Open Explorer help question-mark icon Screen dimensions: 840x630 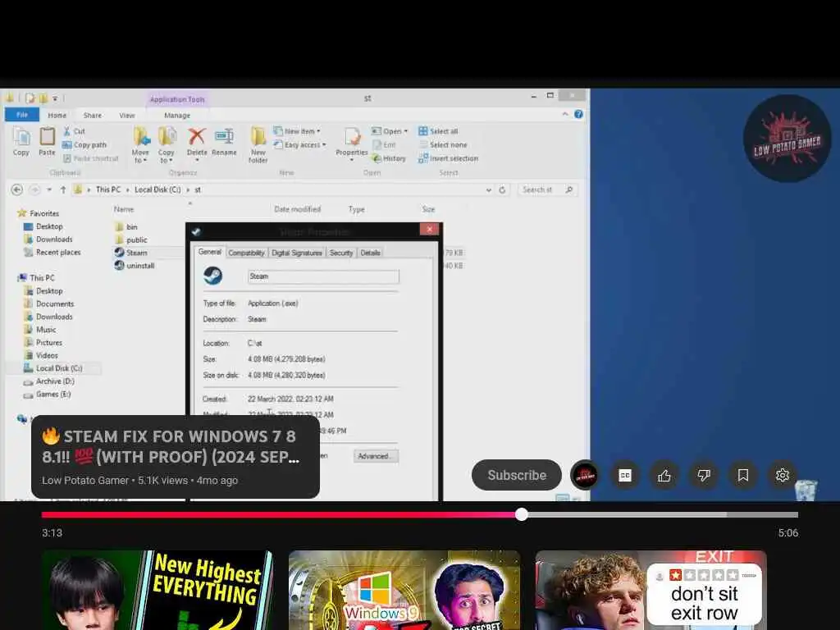pyautogui.click(x=578, y=114)
